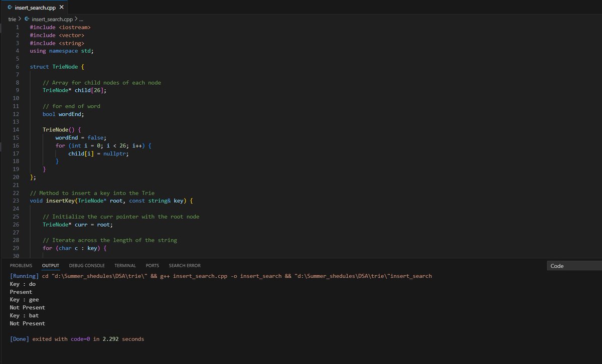Click the '// for end of word' comment

71,106
